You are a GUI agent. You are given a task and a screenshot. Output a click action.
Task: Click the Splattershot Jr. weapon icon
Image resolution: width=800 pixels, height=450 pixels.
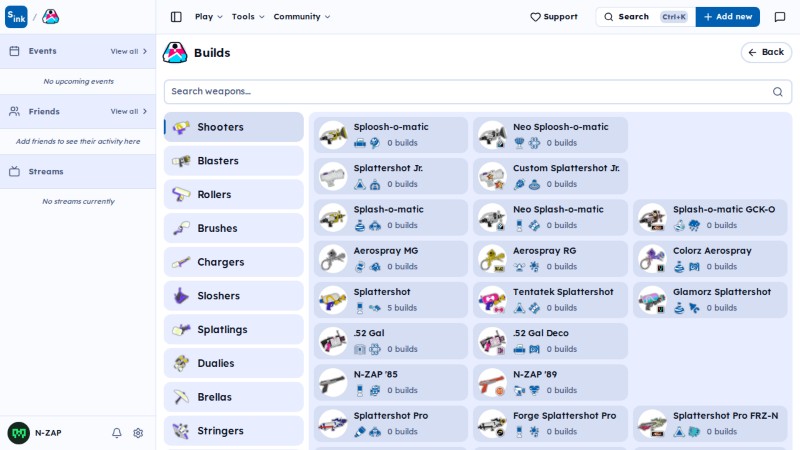(x=333, y=176)
